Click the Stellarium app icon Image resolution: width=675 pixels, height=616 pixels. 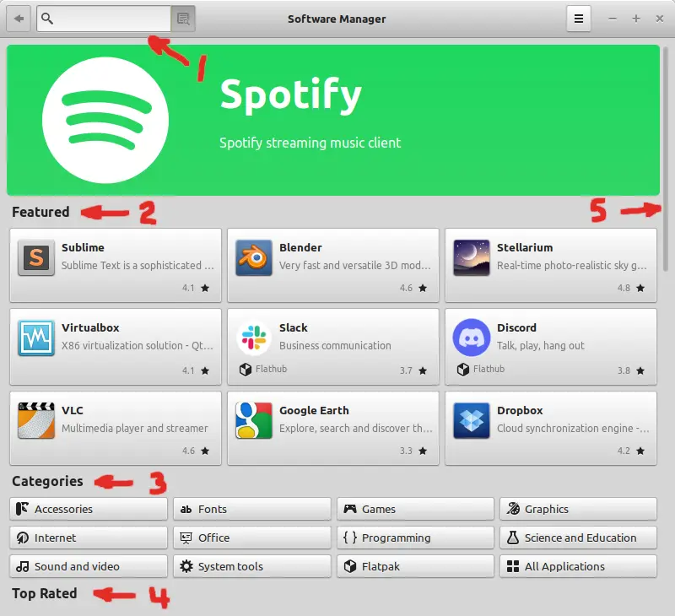472,257
